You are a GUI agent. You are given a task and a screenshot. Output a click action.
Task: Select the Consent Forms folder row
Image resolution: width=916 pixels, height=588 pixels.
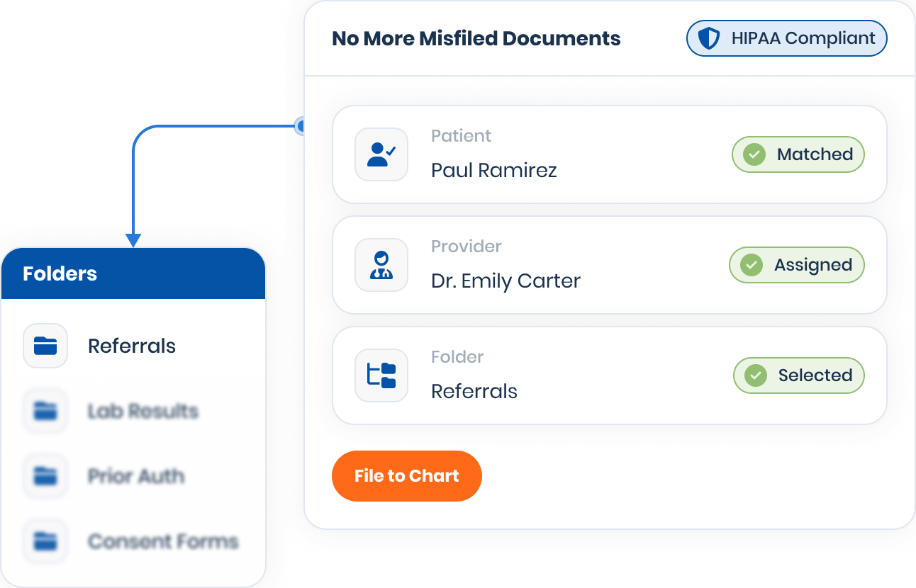tap(133, 541)
